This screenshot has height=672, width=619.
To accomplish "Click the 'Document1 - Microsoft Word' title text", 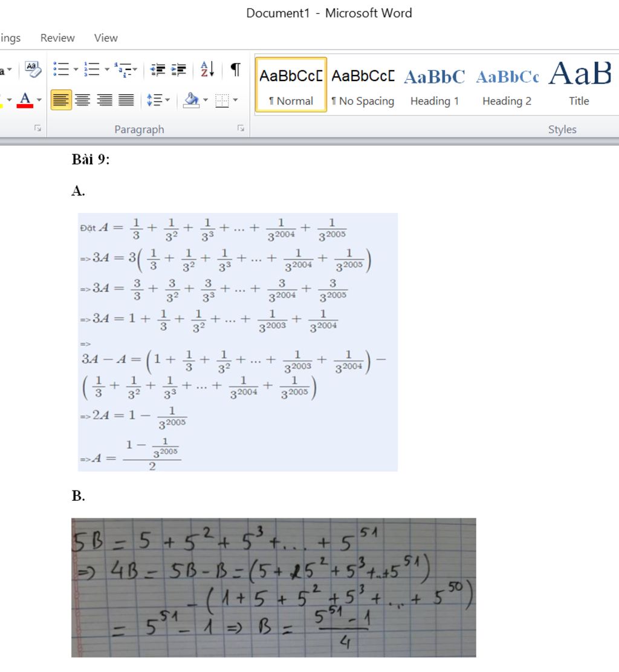I will 329,13.
